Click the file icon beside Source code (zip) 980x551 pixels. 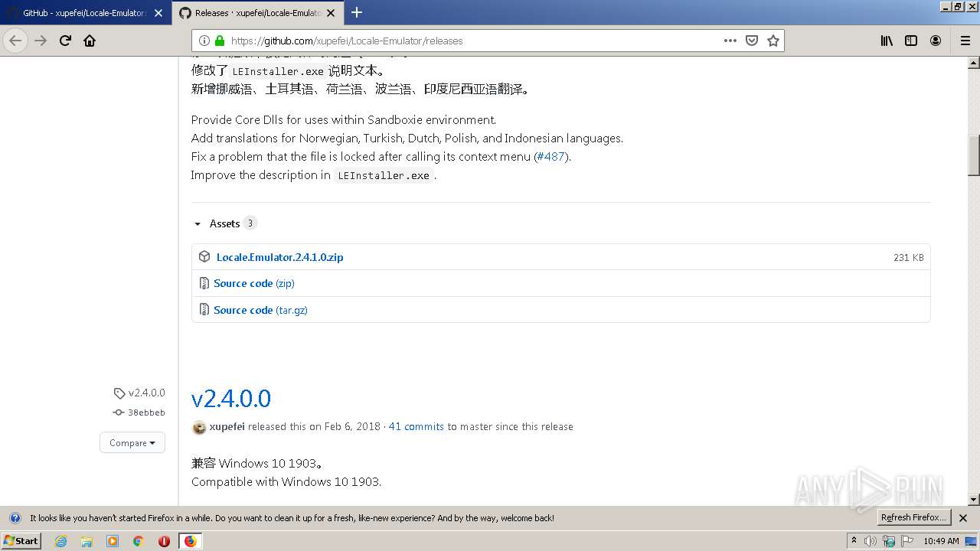[204, 283]
